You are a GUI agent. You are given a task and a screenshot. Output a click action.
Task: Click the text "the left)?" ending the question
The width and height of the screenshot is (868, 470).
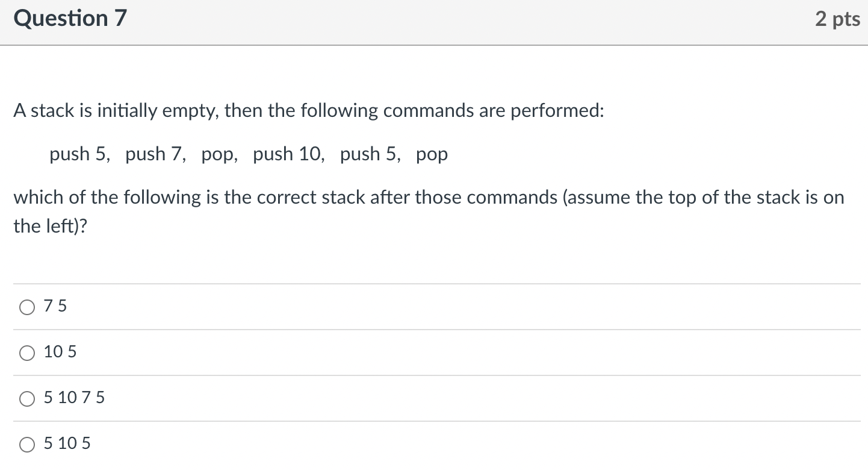[x=50, y=227]
